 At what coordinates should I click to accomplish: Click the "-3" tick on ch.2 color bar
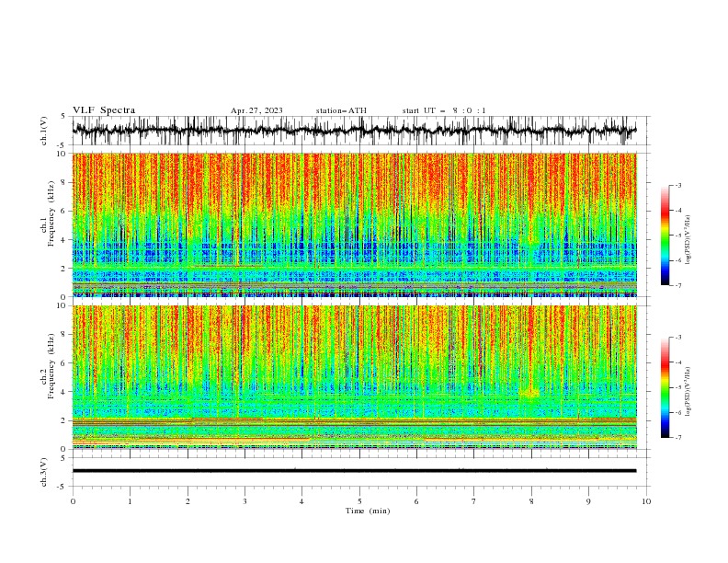tap(677, 338)
